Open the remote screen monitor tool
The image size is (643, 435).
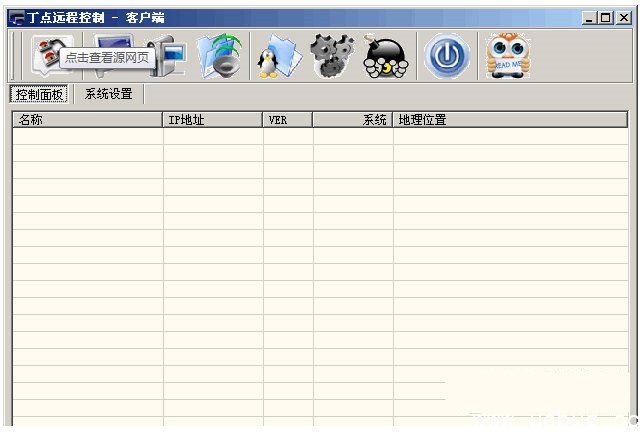(x=112, y=40)
